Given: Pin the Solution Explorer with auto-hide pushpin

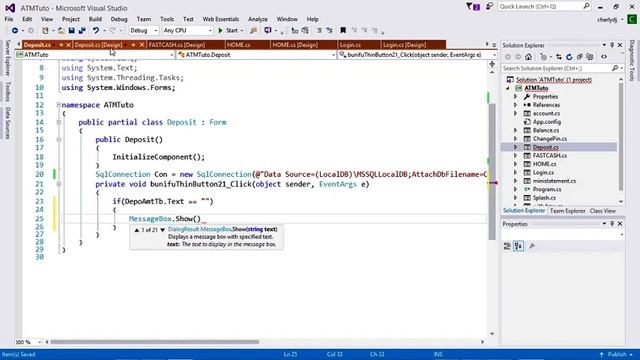Looking at the screenshot, I should [612, 45].
